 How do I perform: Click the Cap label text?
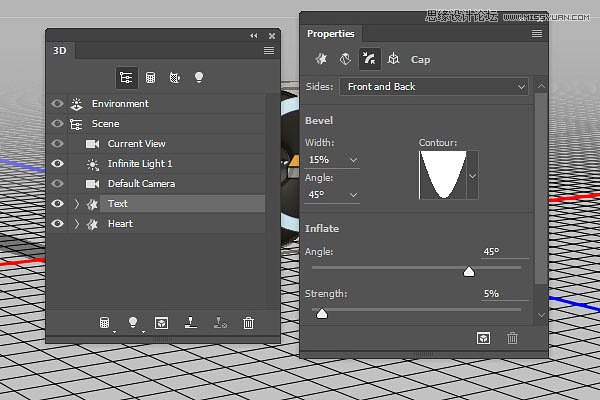pyautogui.click(x=420, y=60)
